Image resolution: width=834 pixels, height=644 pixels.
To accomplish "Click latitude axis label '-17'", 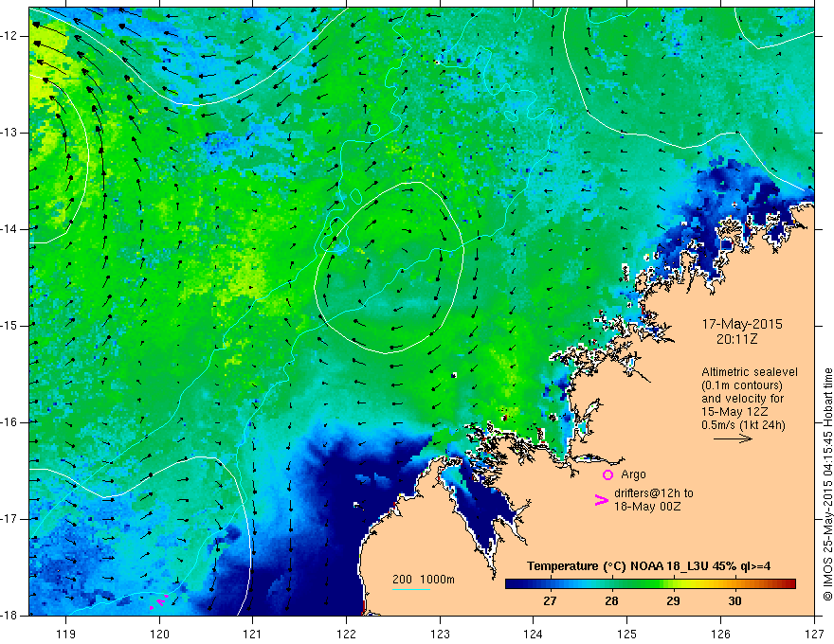I will pyautogui.click(x=9, y=519).
